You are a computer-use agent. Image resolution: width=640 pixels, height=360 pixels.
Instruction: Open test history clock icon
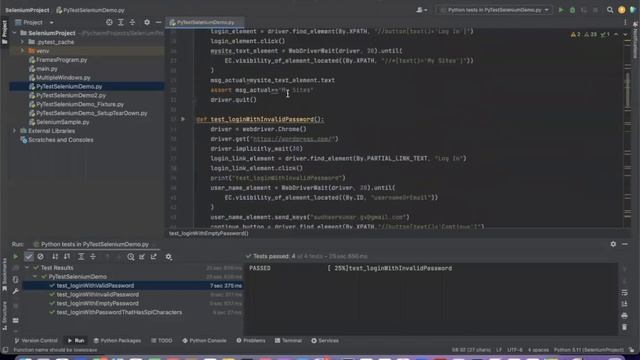[x=131, y=257]
